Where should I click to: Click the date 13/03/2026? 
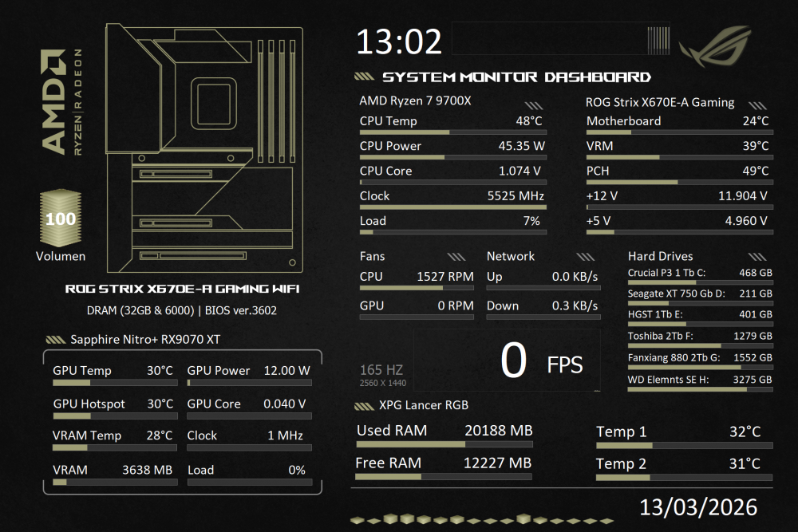coord(698,506)
